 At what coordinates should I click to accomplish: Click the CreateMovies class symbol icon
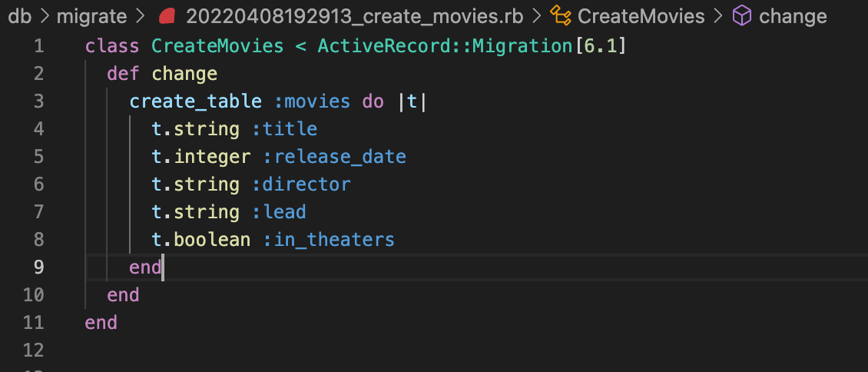(561, 17)
